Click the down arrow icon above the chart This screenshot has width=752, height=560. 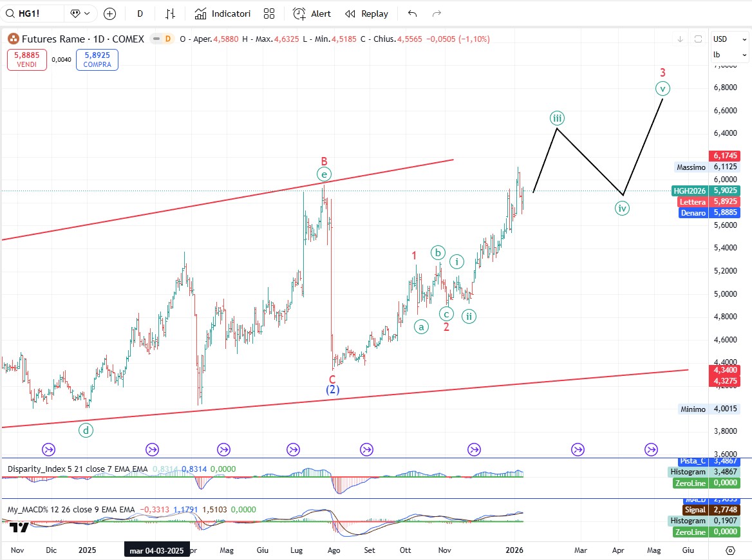point(680,39)
